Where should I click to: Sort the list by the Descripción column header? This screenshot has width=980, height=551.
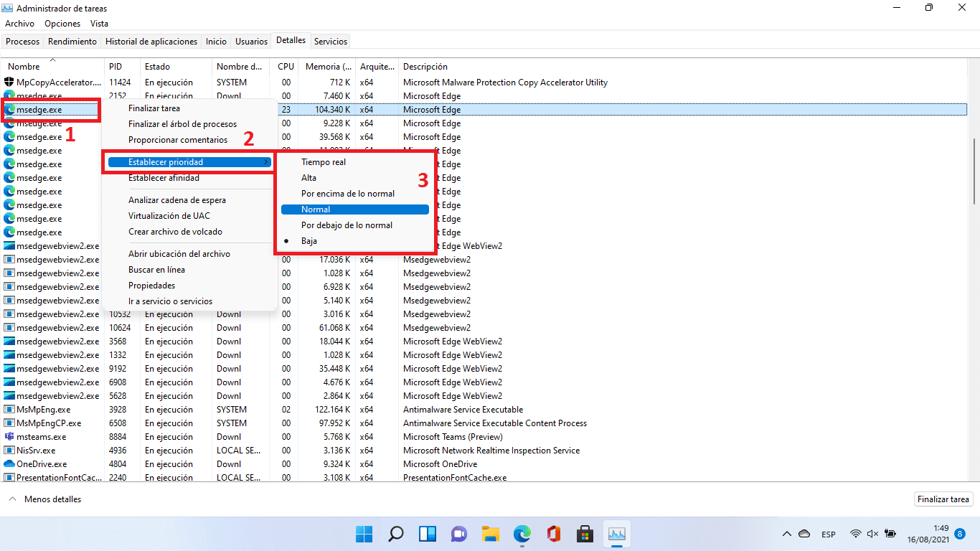tap(425, 67)
